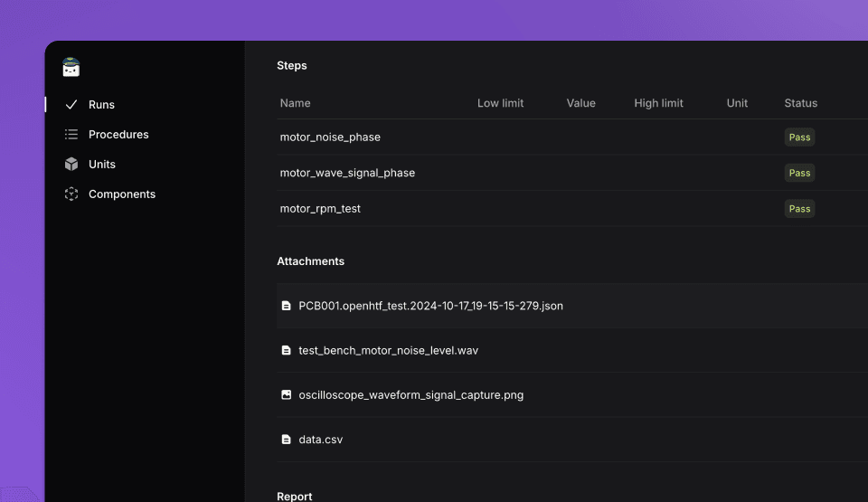Click the Pass badge for motor_wave_signal_phase
The height and width of the screenshot is (502, 868).
(799, 173)
